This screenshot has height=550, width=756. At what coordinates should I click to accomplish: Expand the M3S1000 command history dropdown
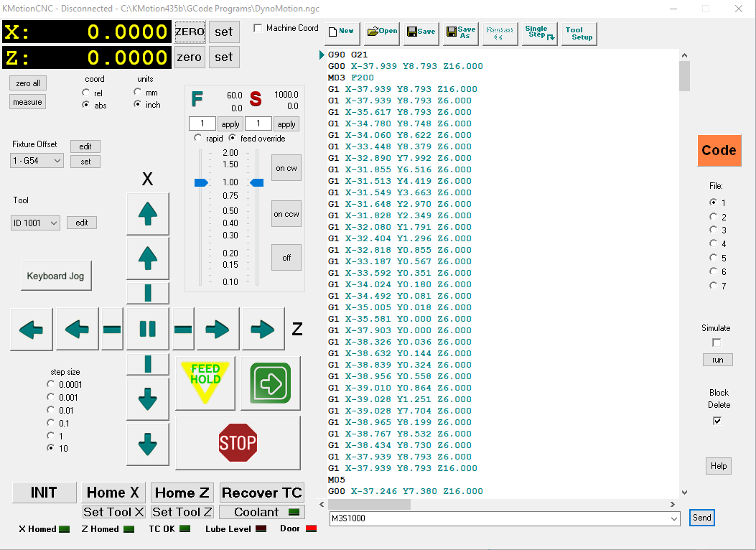tap(673, 518)
